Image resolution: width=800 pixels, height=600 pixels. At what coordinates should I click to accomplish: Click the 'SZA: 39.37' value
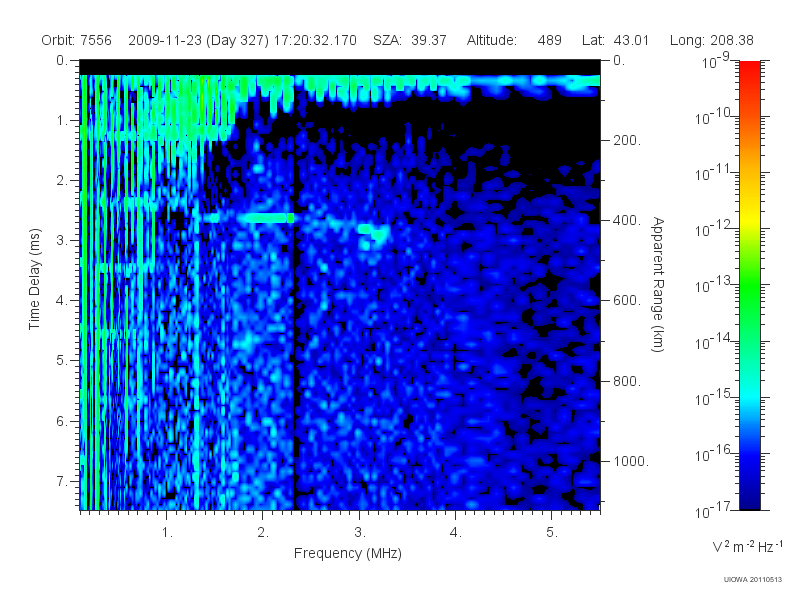pos(410,40)
